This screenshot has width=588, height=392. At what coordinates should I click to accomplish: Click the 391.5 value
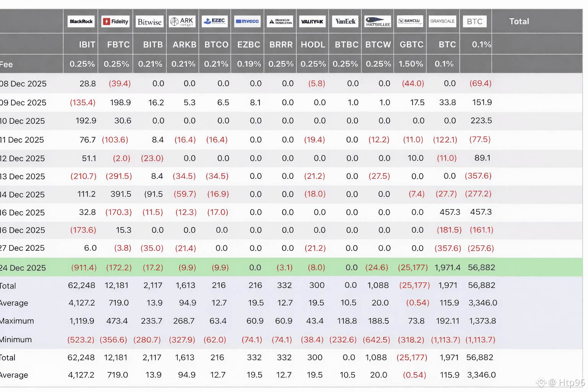(121, 194)
